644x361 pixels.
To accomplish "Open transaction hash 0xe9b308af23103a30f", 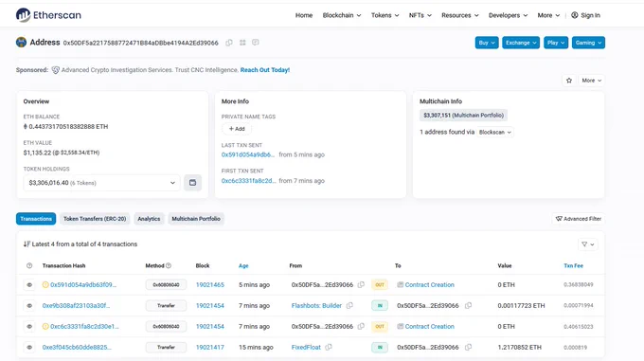I will pos(76,305).
